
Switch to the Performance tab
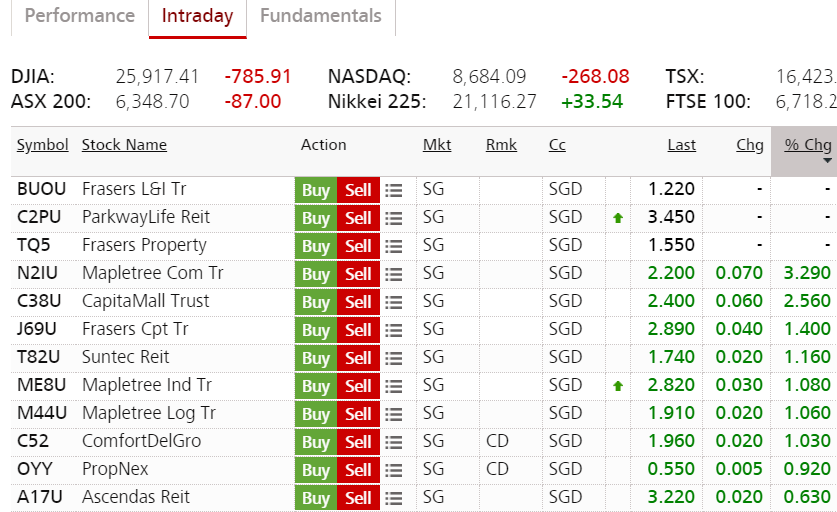79,16
